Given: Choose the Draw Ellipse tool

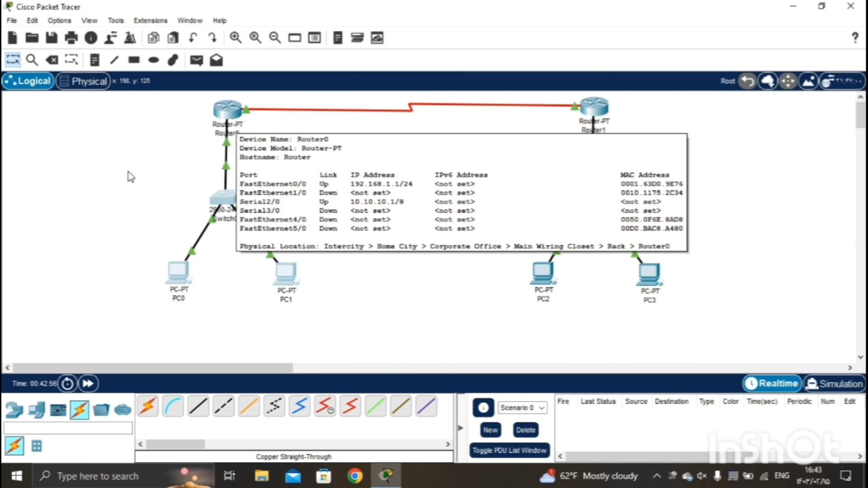Looking at the screenshot, I should click(154, 60).
